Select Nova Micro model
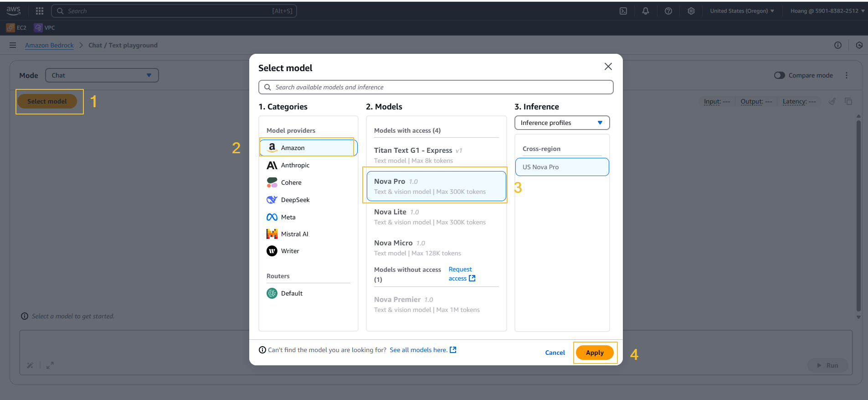Screen dimensions: 868x400 click(x=437, y=248)
